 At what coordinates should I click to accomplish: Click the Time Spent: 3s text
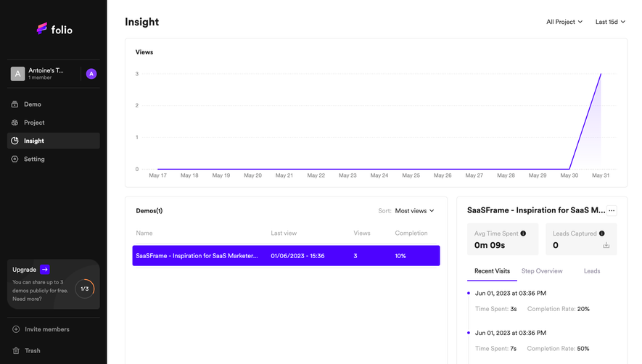coord(496,309)
